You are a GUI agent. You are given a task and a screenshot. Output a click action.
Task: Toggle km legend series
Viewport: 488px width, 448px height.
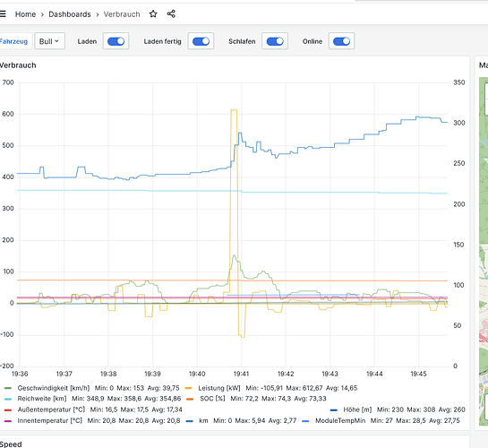pyautogui.click(x=203, y=420)
